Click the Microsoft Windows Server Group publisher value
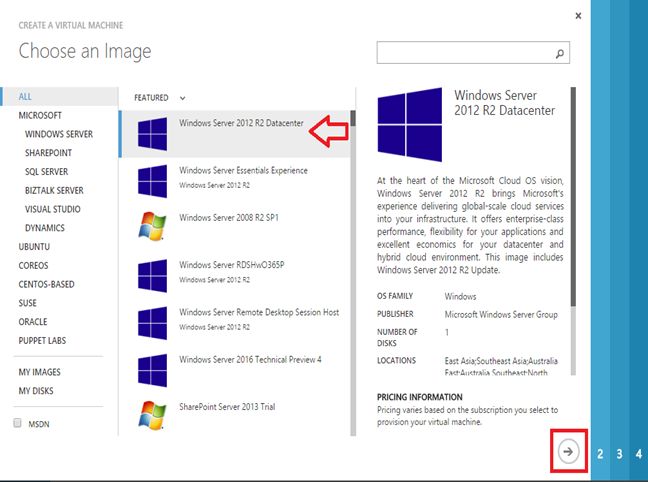 tap(501, 315)
